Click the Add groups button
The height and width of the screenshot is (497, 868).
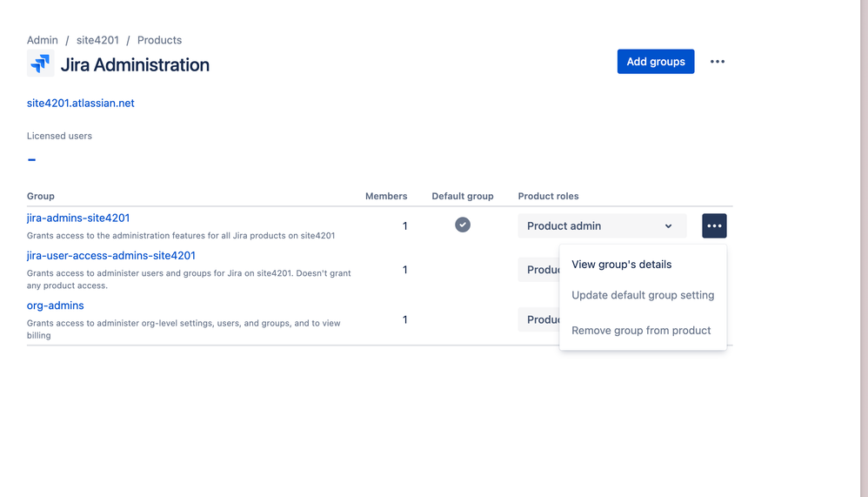656,62
